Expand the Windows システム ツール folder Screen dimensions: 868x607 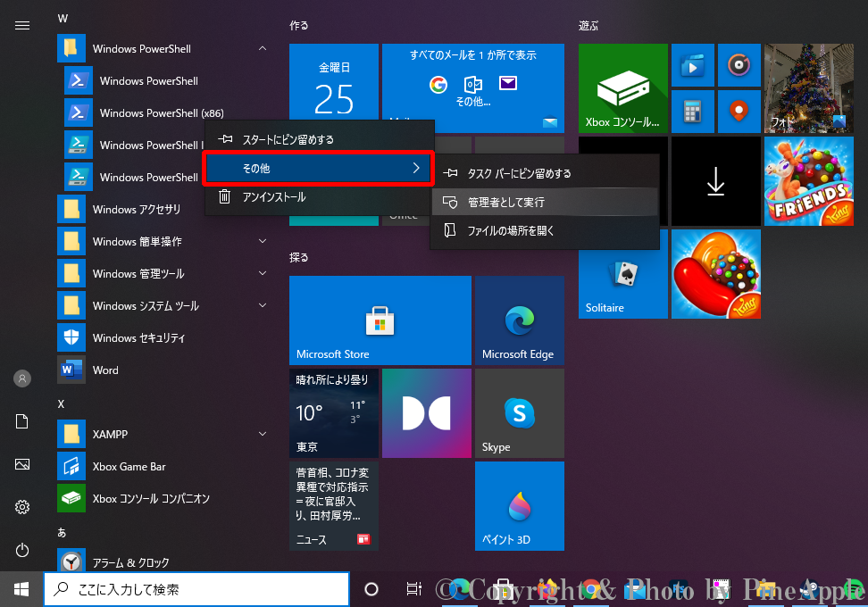click(x=263, y=306)
